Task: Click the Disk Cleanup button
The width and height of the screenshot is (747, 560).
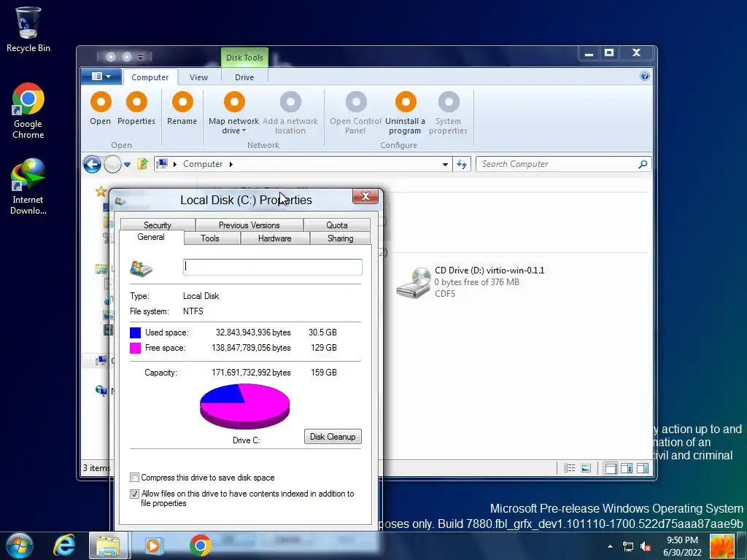Action: 333,437
